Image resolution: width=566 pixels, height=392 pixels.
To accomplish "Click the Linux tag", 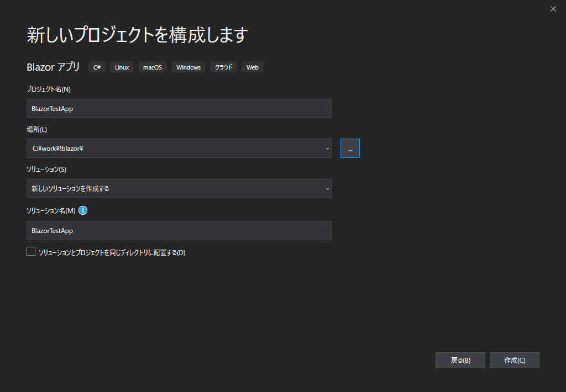I will click(122, 67).
